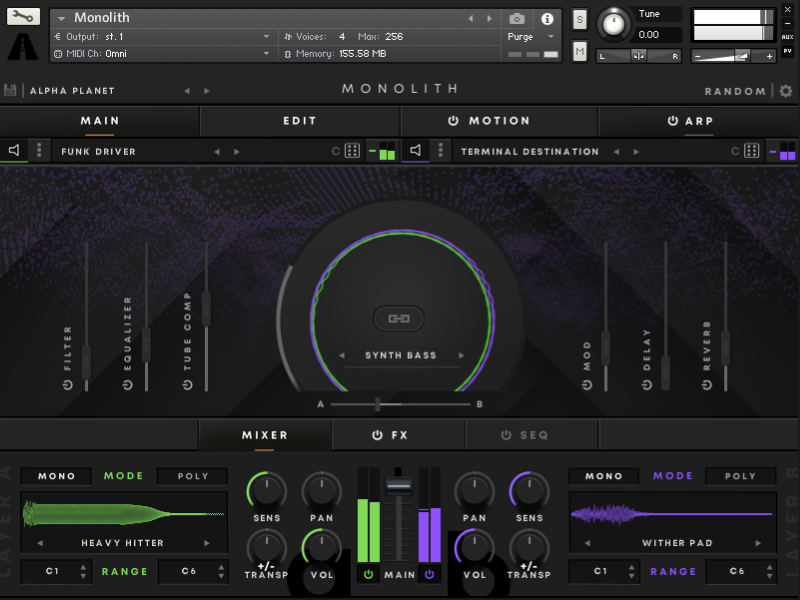Click the link icon in center dial
The width and height of the screenshot is (800, 600).
click(x=399, y=318)
